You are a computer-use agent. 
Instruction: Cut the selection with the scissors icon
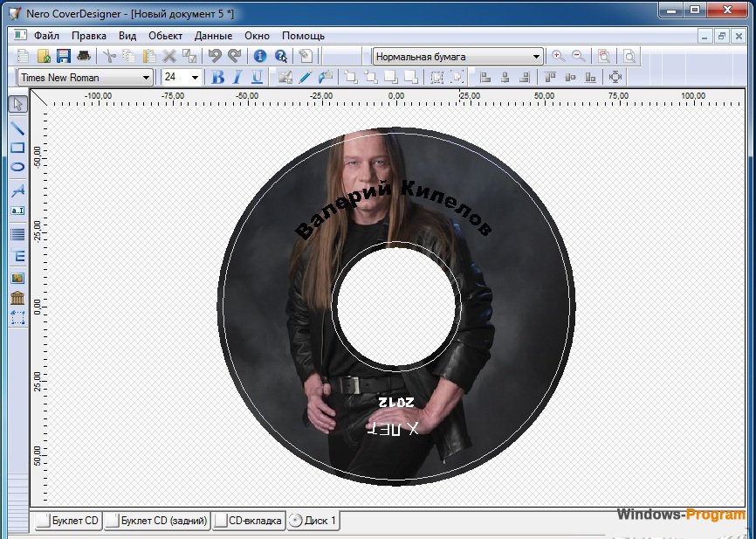(109, 56)
